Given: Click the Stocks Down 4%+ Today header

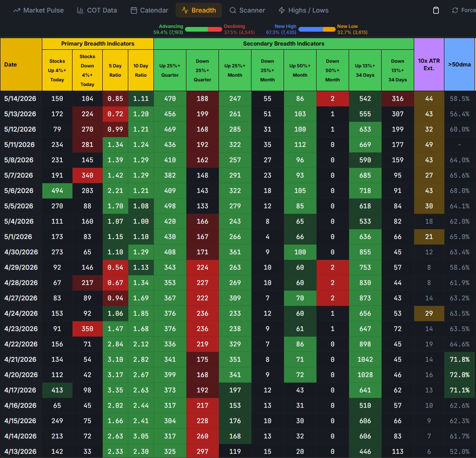Looking at the screenshot, I should coord(87,70).
